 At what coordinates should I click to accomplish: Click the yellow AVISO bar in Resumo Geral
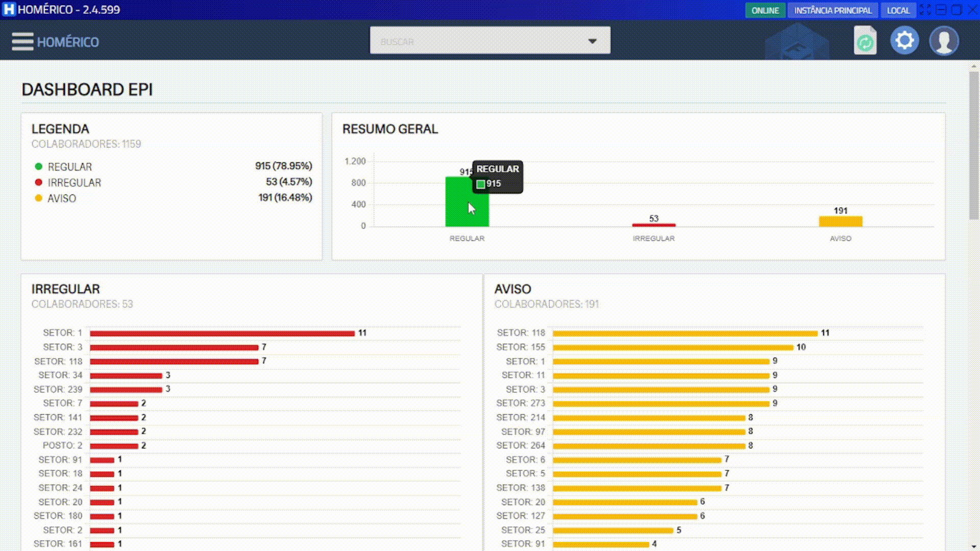[840, 221]
